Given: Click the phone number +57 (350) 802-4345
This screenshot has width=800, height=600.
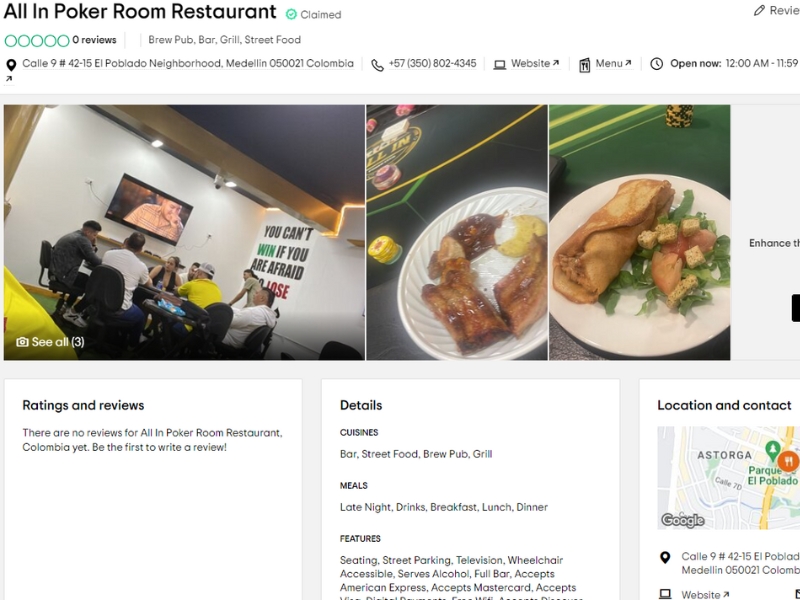Looking at the screenshot, I should [x=432, y=63].
